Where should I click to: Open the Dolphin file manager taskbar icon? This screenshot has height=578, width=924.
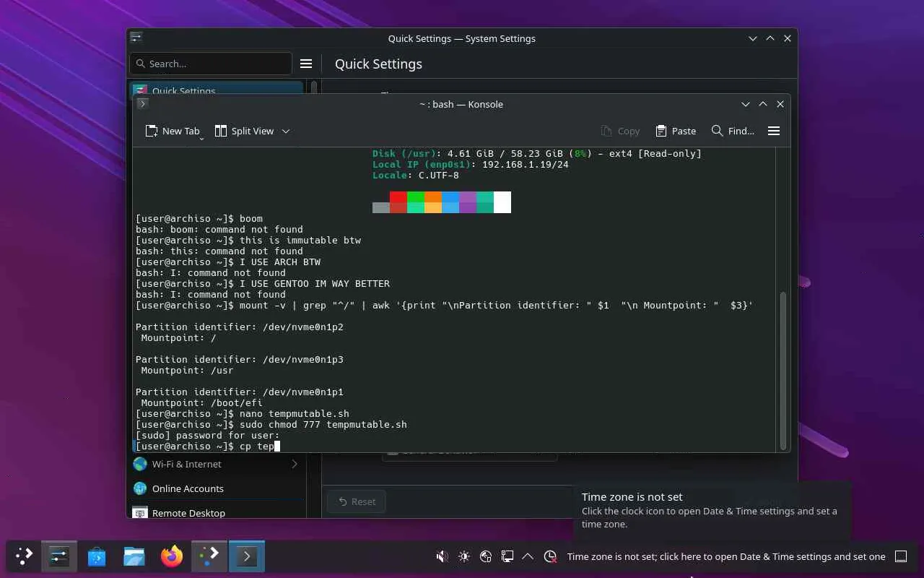coord(134,556)
